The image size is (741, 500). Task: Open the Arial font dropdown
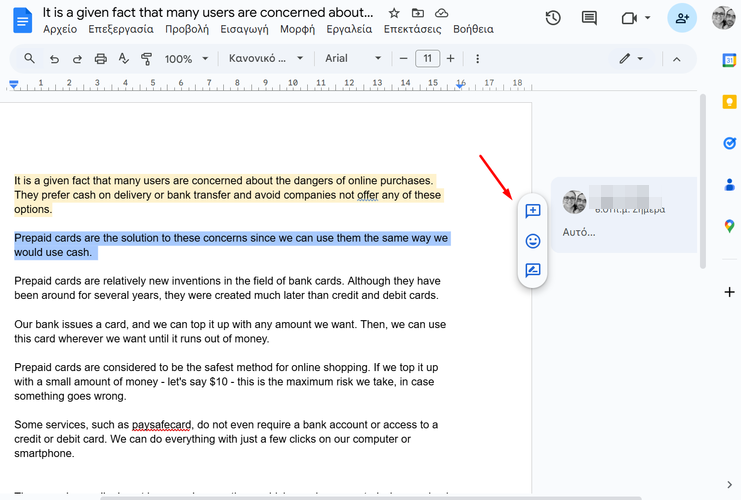(353, 59)
